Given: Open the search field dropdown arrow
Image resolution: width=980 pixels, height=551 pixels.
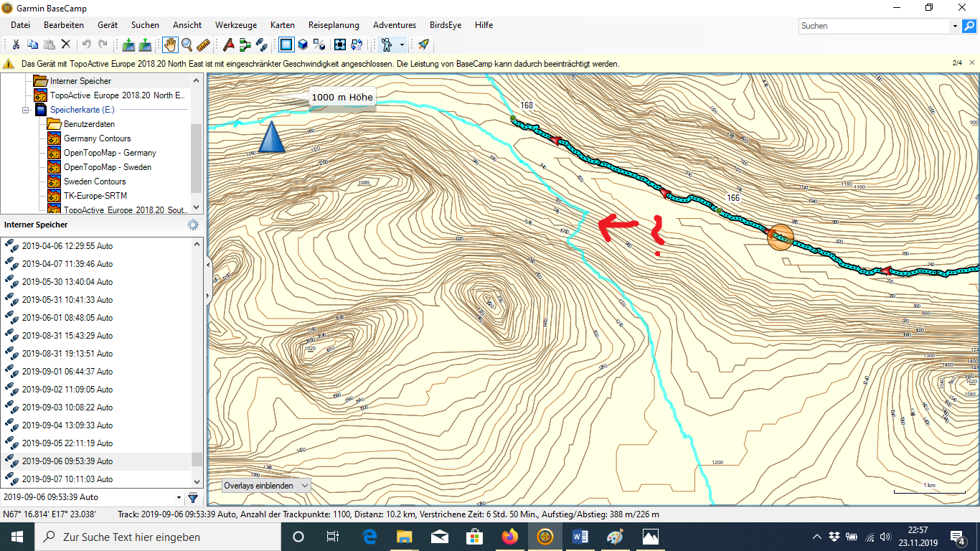Looking at the screenshot, I should click(955, 26).
